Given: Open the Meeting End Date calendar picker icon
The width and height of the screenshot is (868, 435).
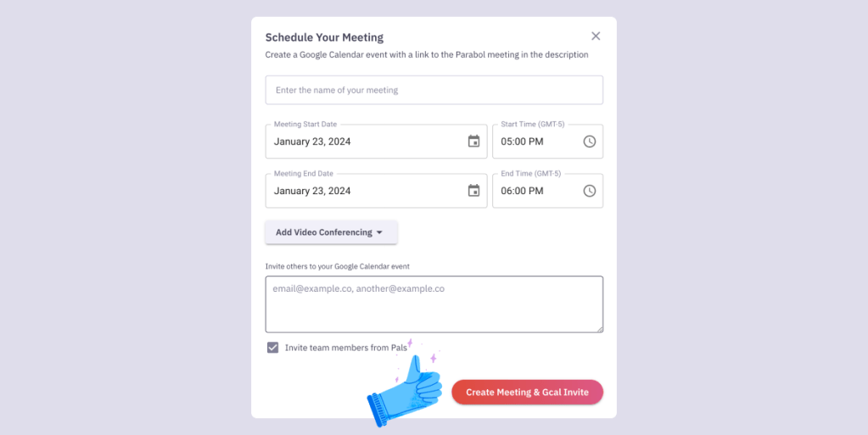Looking at the screenshot, I should 473,191.
